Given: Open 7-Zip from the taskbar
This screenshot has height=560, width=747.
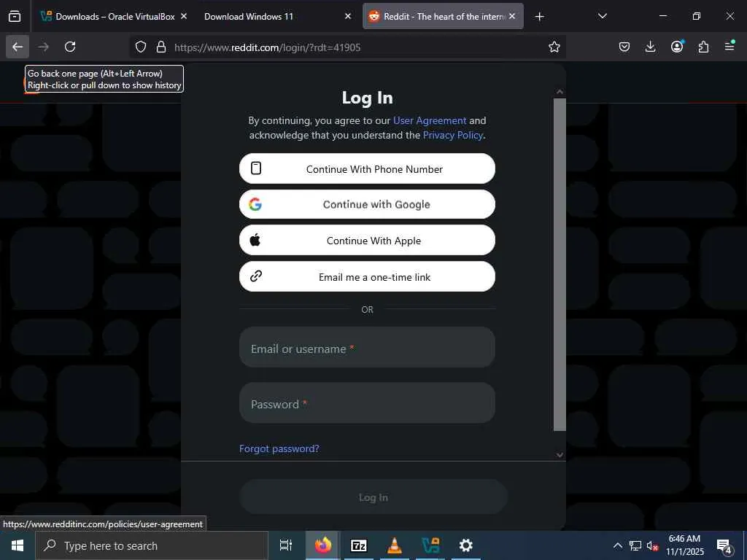Looking at the screenshot, I should [x=358, y=545].
